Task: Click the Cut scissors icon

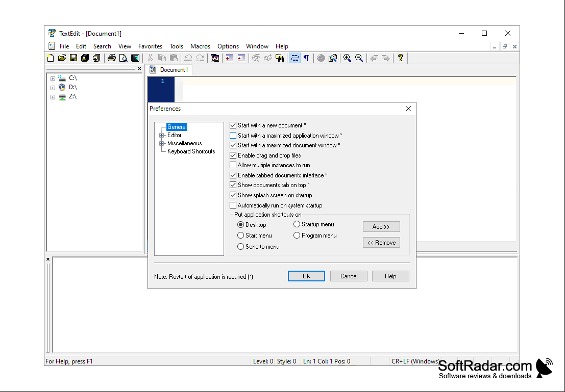Action: [150, 58]
